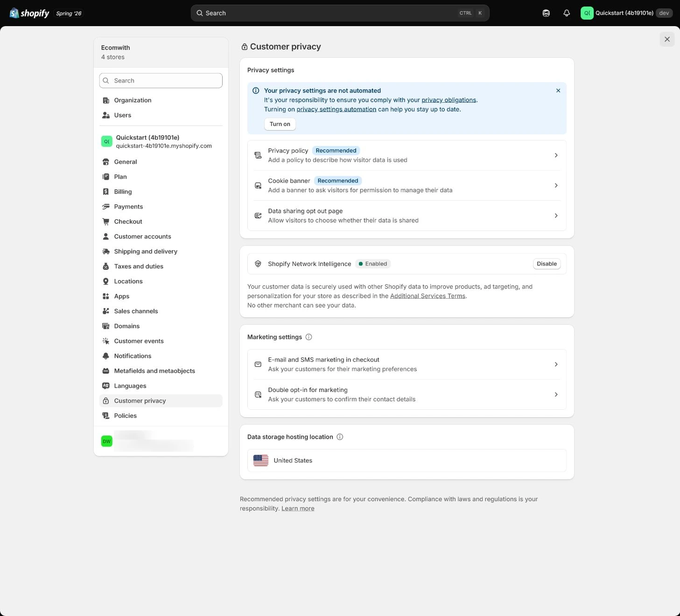Viewport: 680px width, 616px height.
Task: Open E-mail and SMS marketing in checkout chevron
Action: [x=556, y=364]
